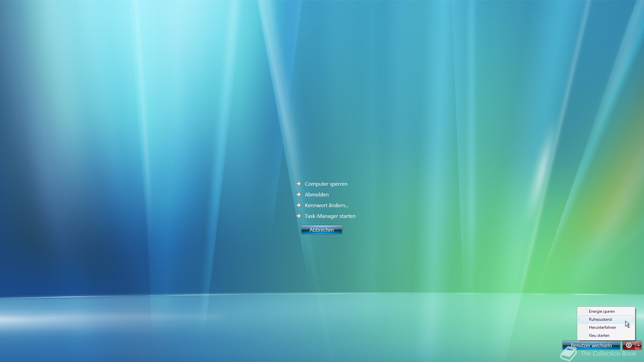Select Energie sparen from the power menu

point(606,311)
